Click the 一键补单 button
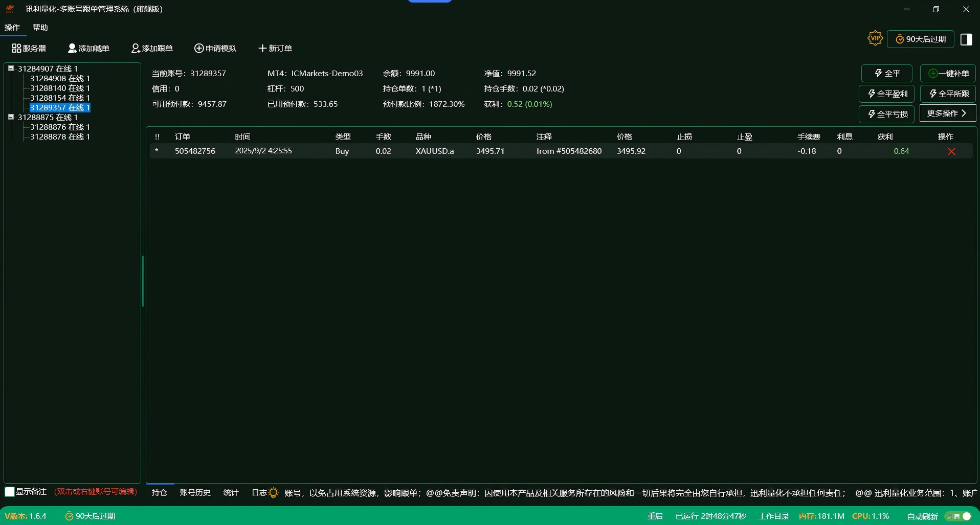980x525 pixels. [x=948, y=73]
